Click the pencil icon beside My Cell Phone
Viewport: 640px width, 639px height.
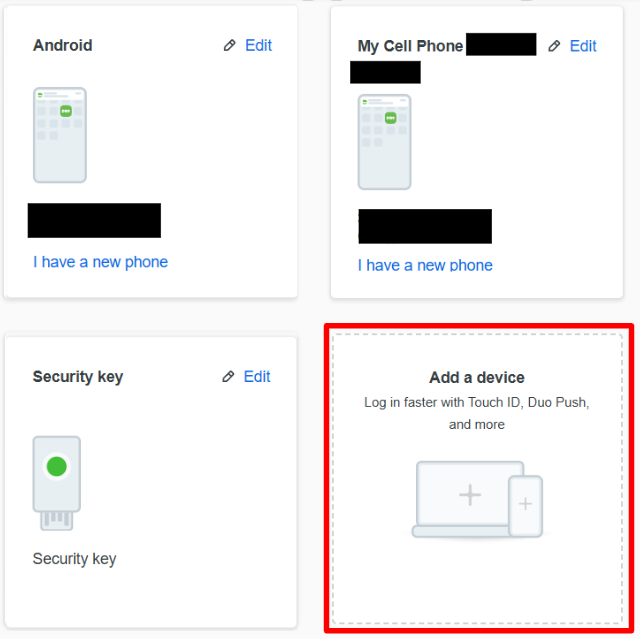[554, 47]
